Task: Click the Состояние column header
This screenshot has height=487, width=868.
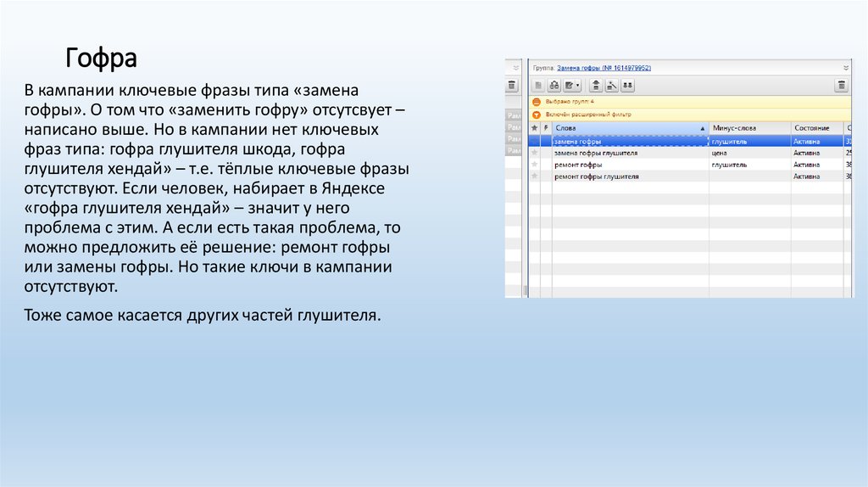Action: pos(817,128)
